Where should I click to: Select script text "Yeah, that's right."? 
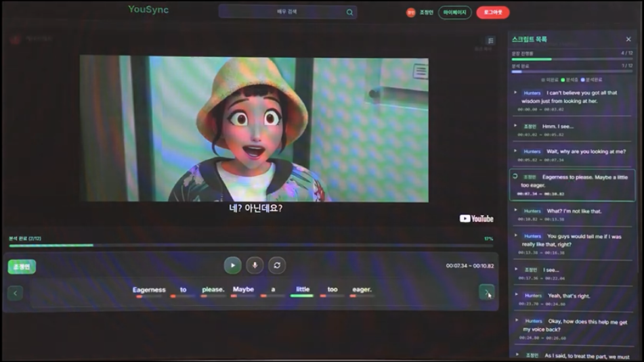coord(569,296)
